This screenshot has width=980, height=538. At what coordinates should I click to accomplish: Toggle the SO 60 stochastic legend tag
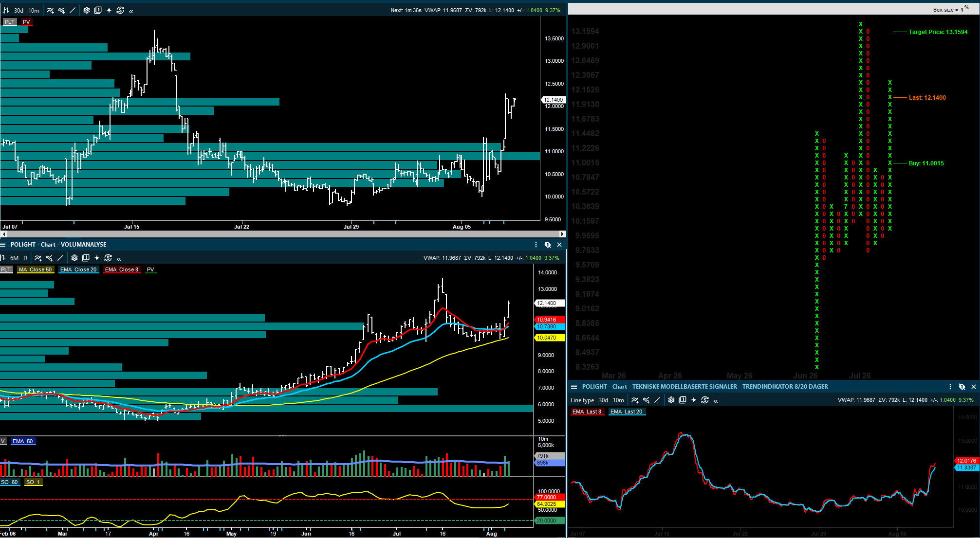pos(9,482)
